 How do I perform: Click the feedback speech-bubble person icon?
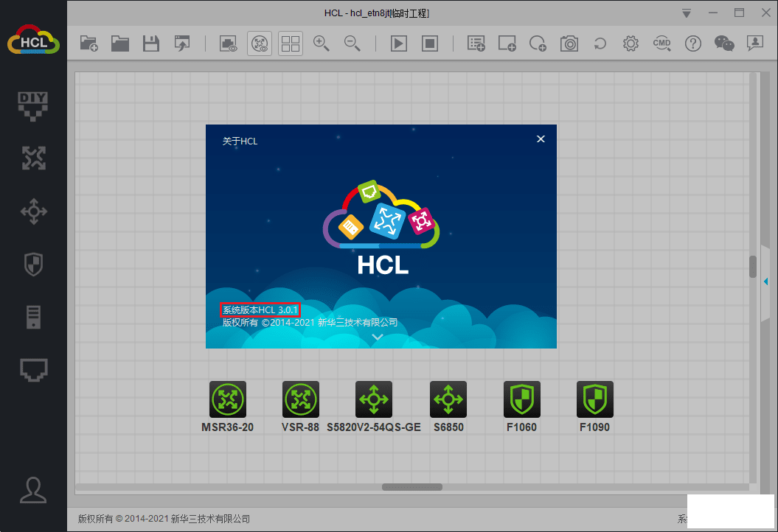pos(754,43)
